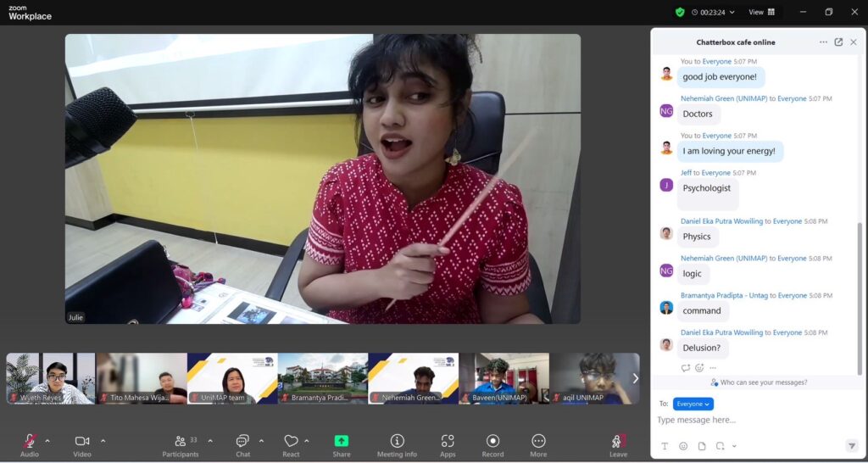Open the View layout menu
Screen dimensions: 868x463
pyautogui.click(x=762, y=12)
